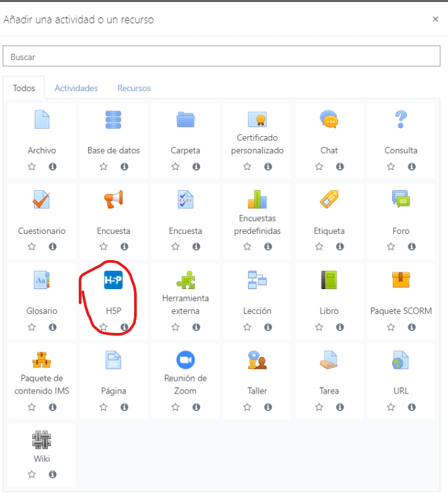Open the Carpeta folder icon
448x498 pixels.
[x=185, y=119]
